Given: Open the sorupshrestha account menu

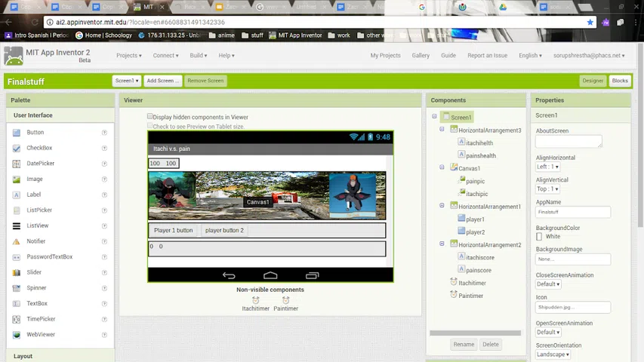Looking at the screenshot, I should (589, 55).
